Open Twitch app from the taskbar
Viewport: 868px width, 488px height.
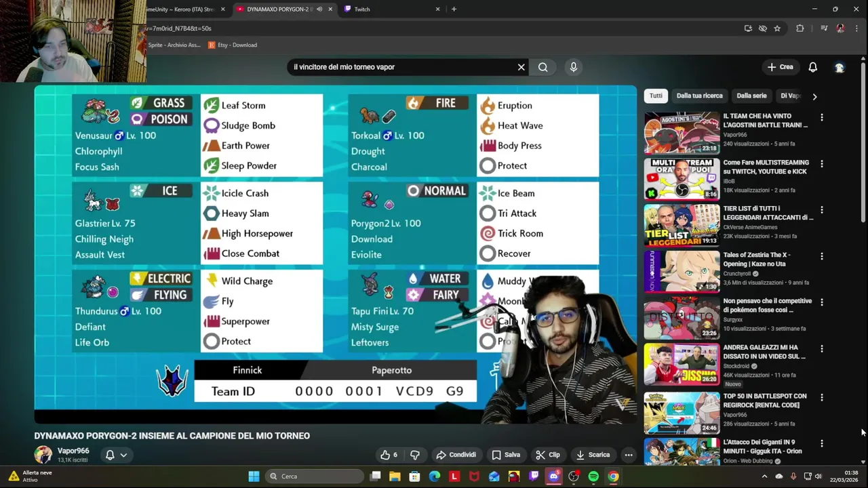[x=534, y=476]
